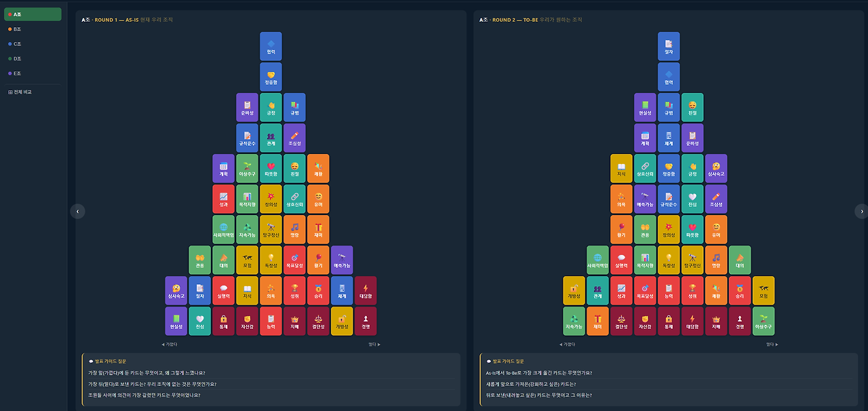Select the 모험 map card in TO-BE pyramid

[x=764, y=290]
